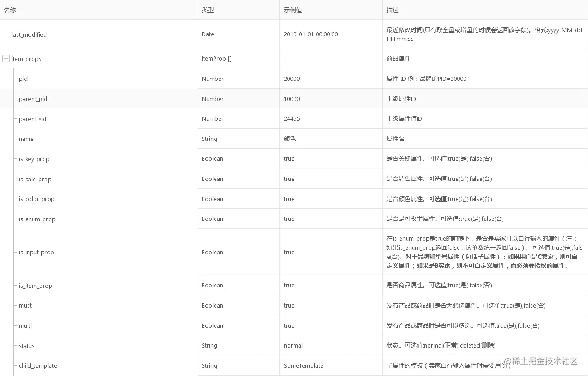The height and width of the screenshot is (376, 588).
Task: Select the is_input_prop row
Action: click(37, 252)
